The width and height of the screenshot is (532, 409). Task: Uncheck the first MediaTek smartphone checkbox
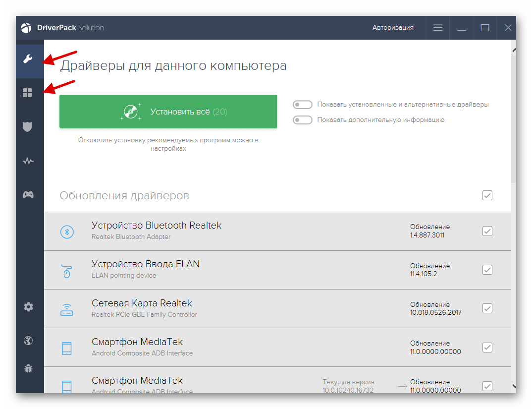(487, 348)
